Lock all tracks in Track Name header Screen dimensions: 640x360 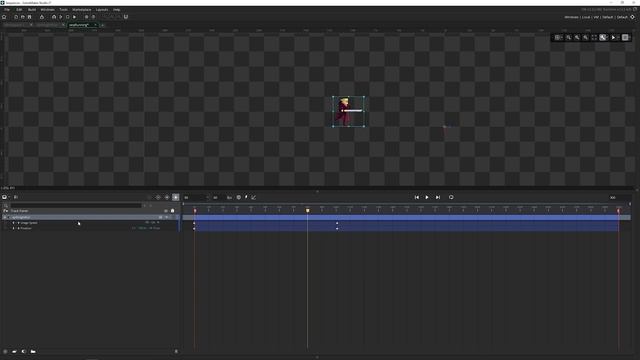coord(173,211)
